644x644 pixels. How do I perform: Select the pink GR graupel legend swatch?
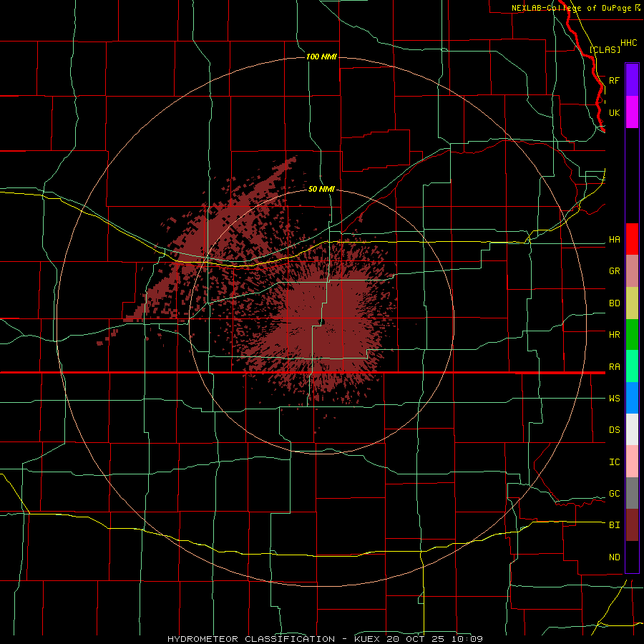pyautogui.click(x=632, y=271)
